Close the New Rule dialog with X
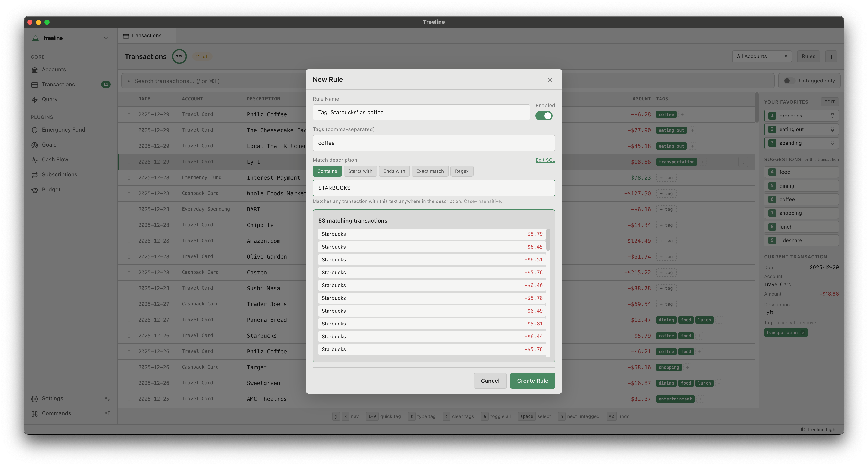The width and height of the screenshot is (868, 466). point(550,80)
